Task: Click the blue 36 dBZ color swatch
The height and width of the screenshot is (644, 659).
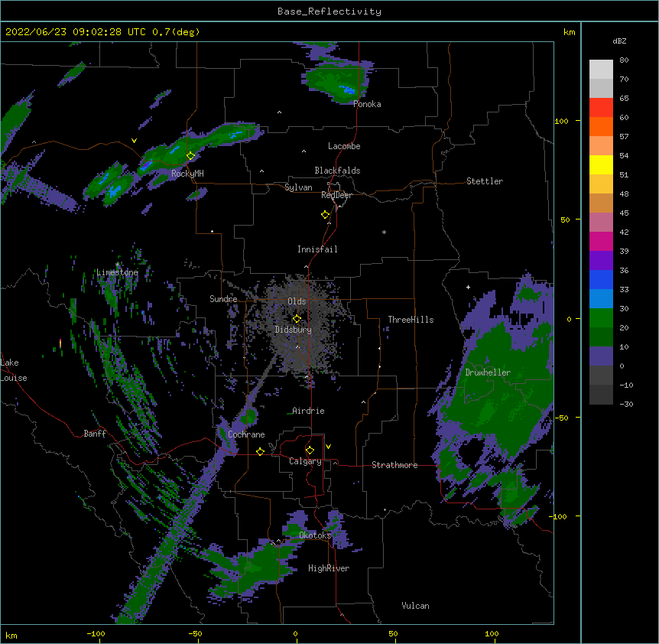Action: (601, 279)
